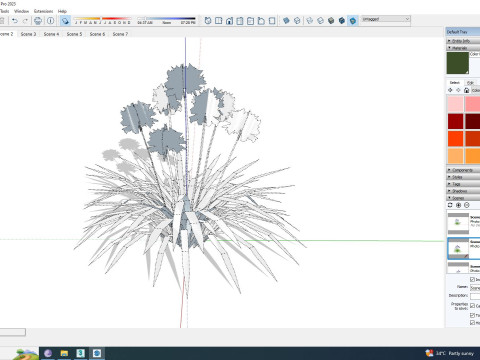Toggle the checkbox above the Name field
The width and height of the screenshot is (480, 360).
pos(472,279)
